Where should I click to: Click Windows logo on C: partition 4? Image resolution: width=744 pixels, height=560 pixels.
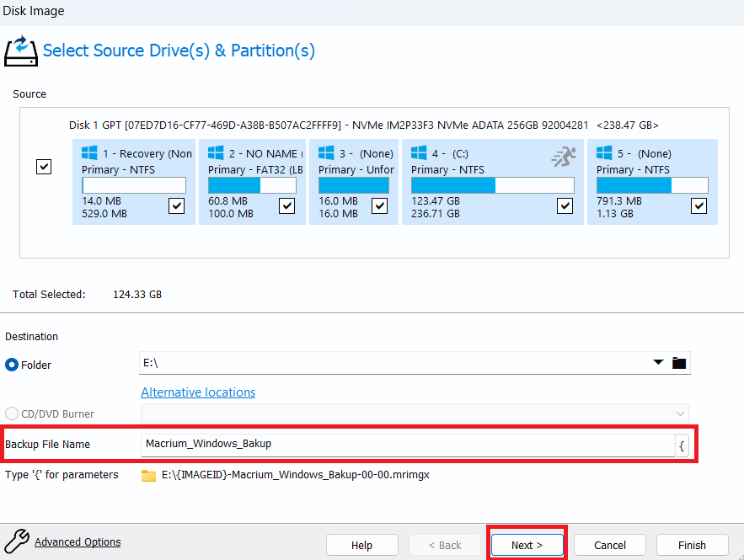coord(419,152)
